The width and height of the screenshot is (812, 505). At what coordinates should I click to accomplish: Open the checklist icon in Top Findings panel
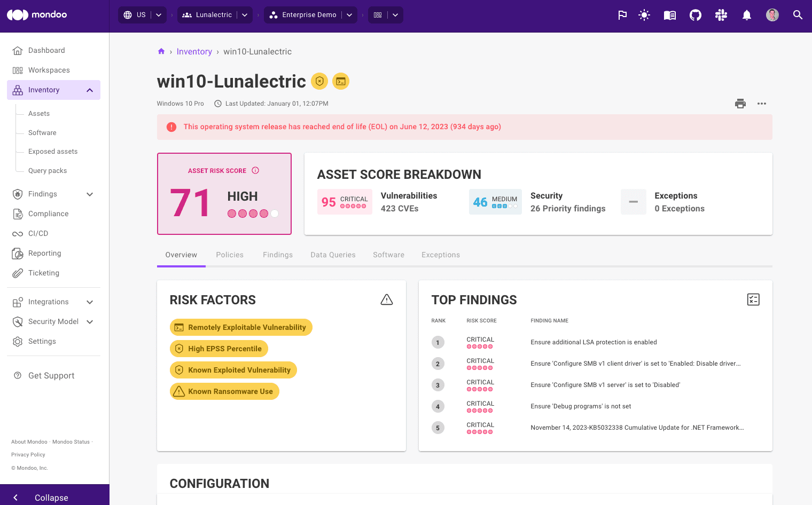pos(753,299)
